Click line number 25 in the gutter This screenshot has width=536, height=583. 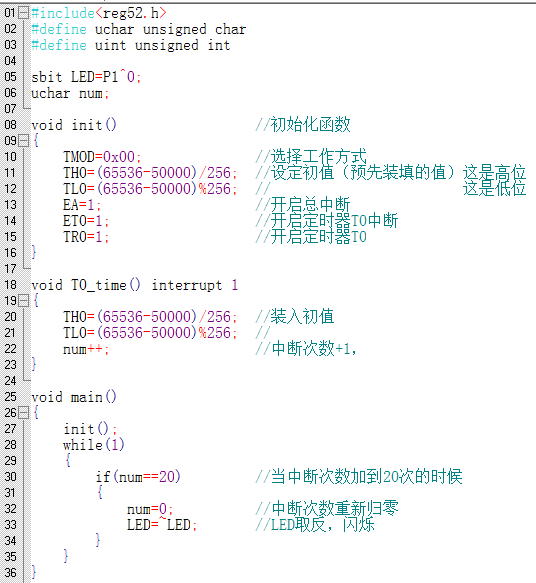click(x=10, y=397)
